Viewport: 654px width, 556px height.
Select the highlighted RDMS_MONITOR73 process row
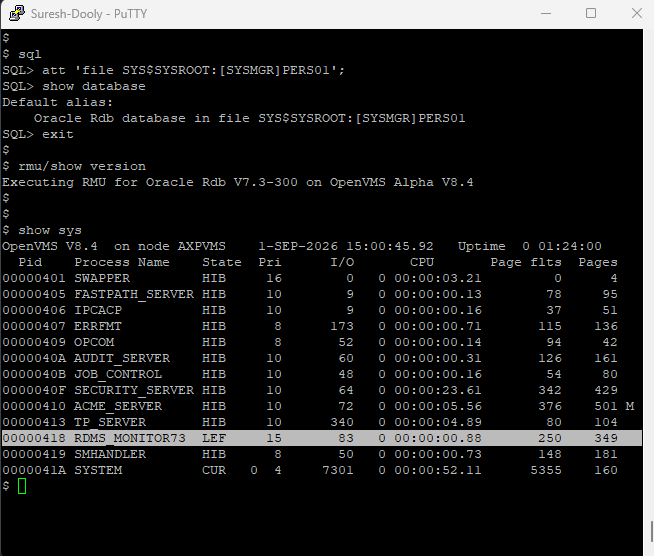pyautogui.click(x=322, y=438)
